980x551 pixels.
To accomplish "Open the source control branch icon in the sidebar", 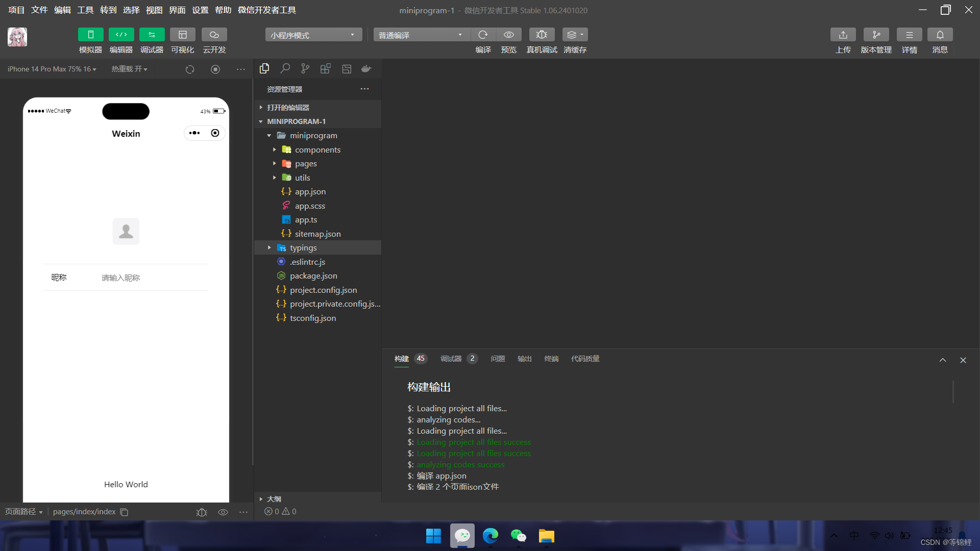I will pyautogui.click(x=305, y=68).
